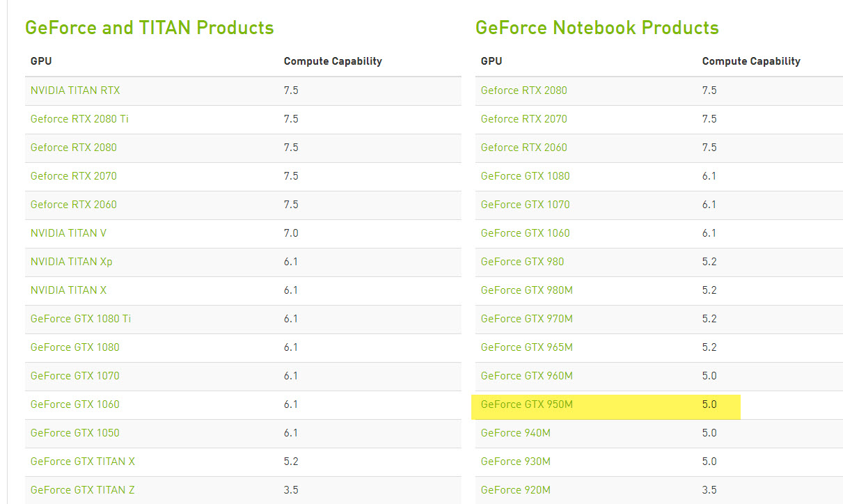The height and width of the screenshot is (504, 843).
Task: Click the 5.2 value for GeForce GTX 965M
Action: point(709,347)
